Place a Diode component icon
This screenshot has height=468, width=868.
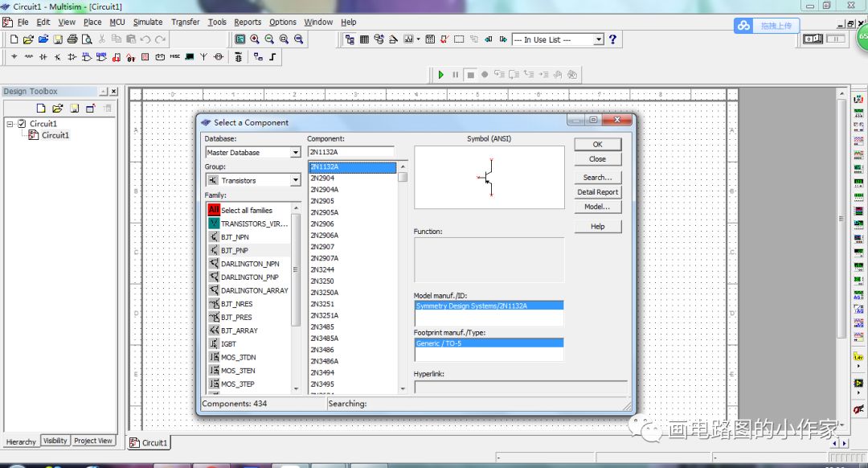(43, 57)
